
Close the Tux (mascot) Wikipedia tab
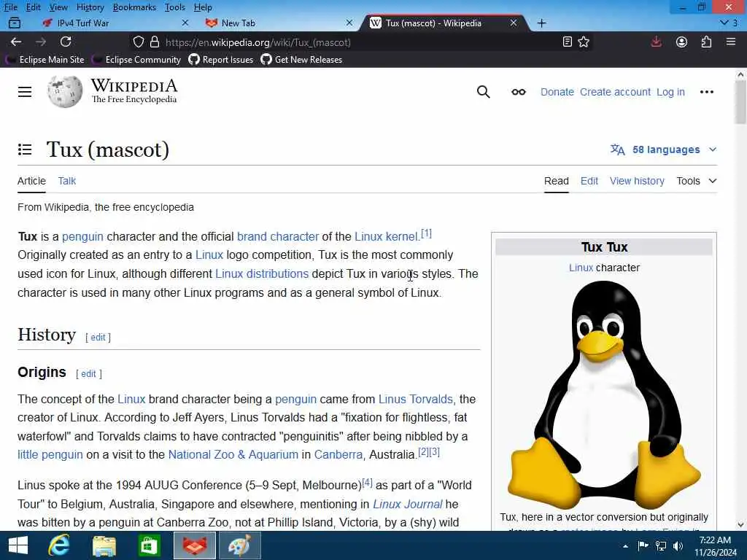point(513,23)
